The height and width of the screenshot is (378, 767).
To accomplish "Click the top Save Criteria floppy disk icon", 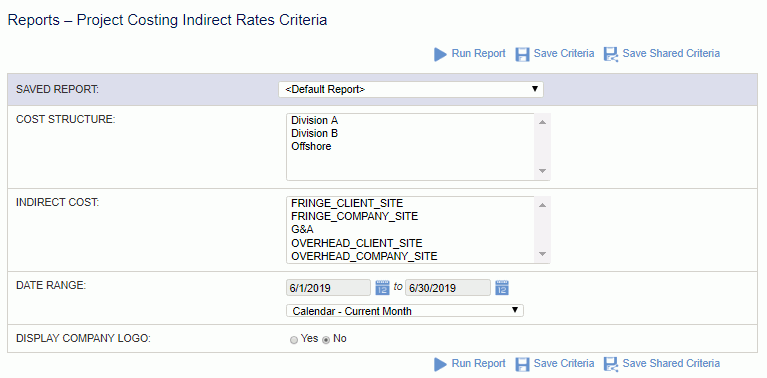I will point(522,54).
